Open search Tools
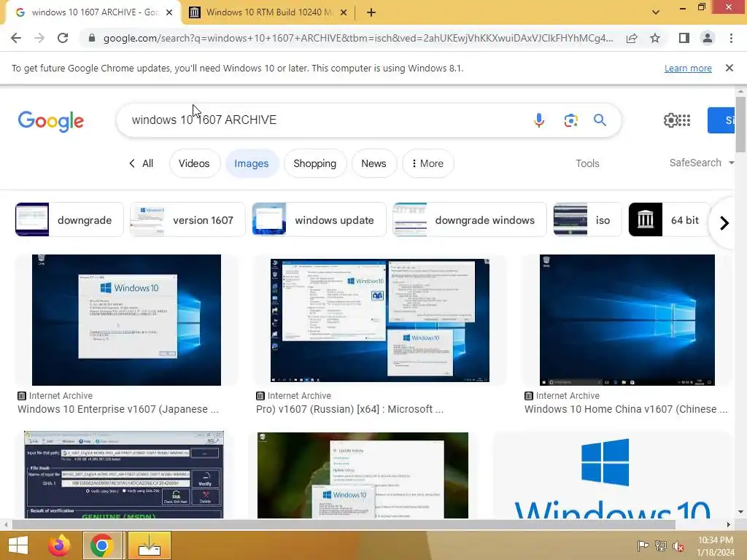 point(587,163)
